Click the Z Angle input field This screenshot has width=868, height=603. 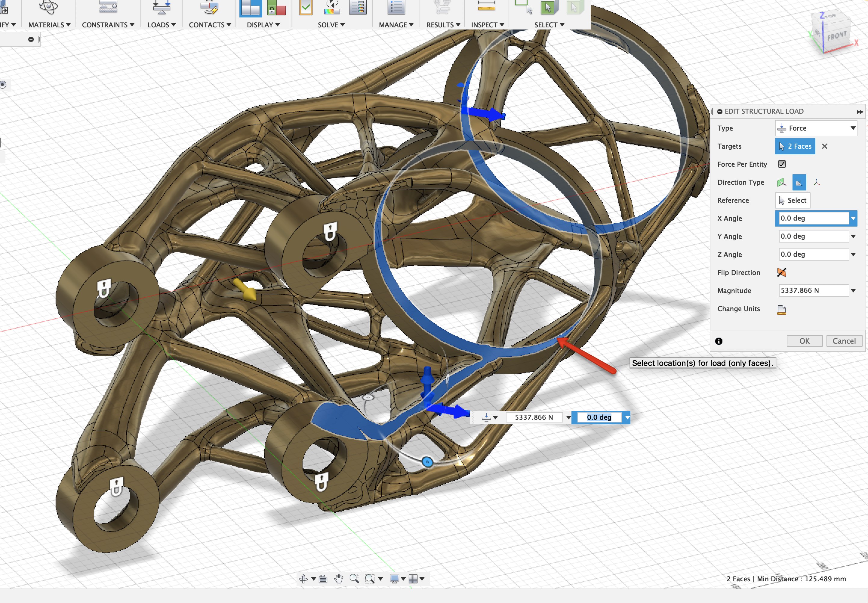click(x=813, y=254)
